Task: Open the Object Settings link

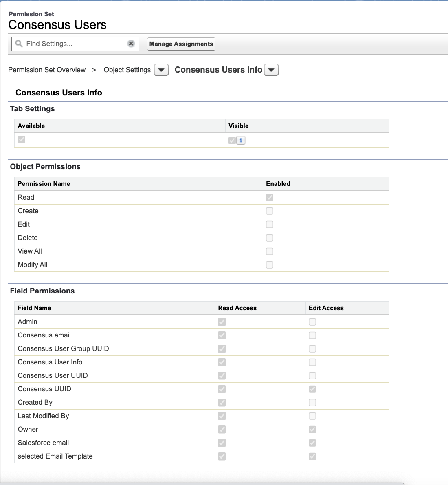Action: [127, 70]
